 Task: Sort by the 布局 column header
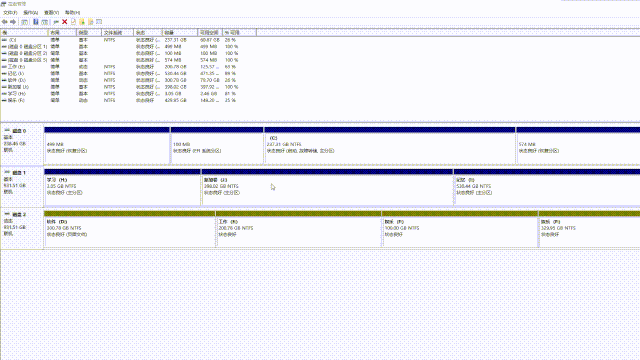click(62, 32)
